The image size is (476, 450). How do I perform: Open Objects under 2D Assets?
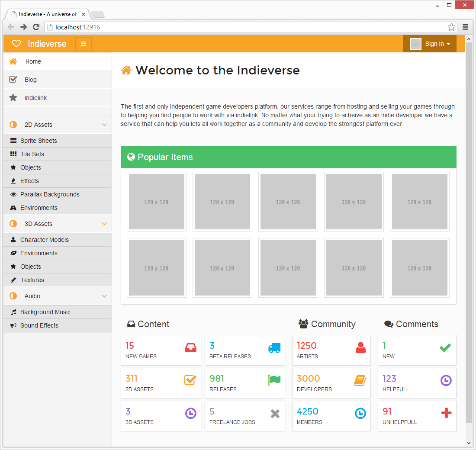tap(58, 167)
